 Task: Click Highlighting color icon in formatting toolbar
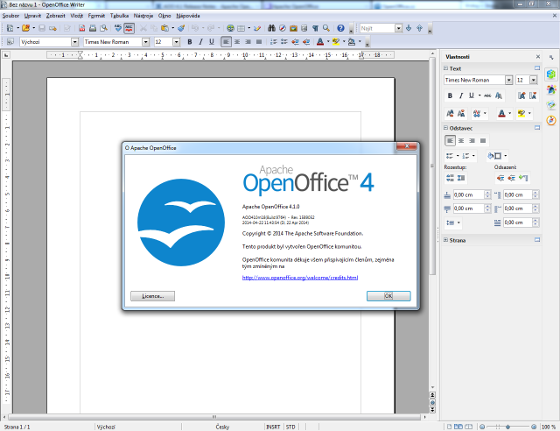coord(336,42)
